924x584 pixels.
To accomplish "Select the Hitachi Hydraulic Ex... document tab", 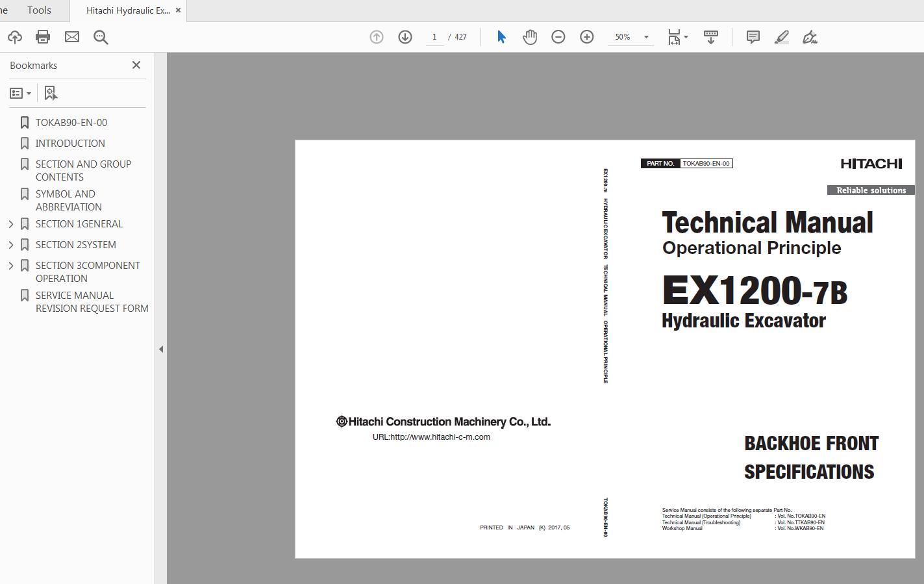I will tap(128, 10).
